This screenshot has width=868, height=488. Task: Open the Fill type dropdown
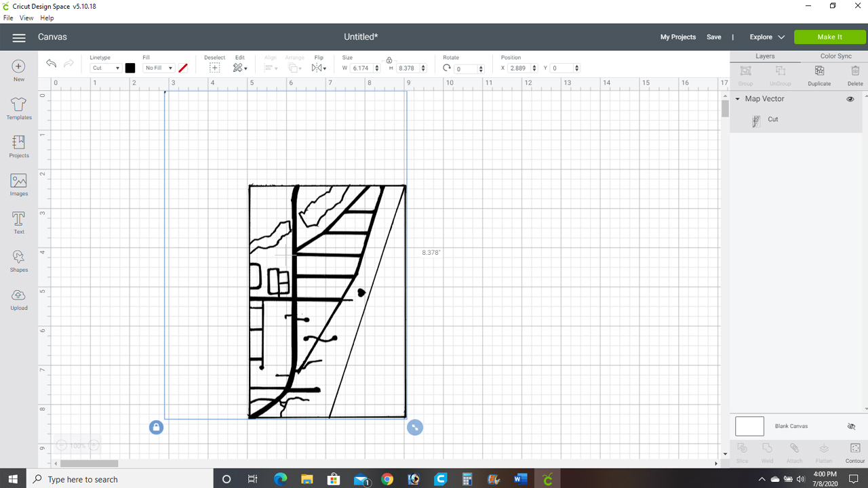159,68
